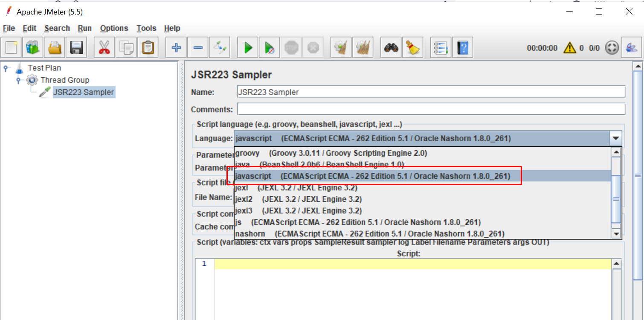
Task: Click the main panel scrollbar thumb
Action: (638, 175)
